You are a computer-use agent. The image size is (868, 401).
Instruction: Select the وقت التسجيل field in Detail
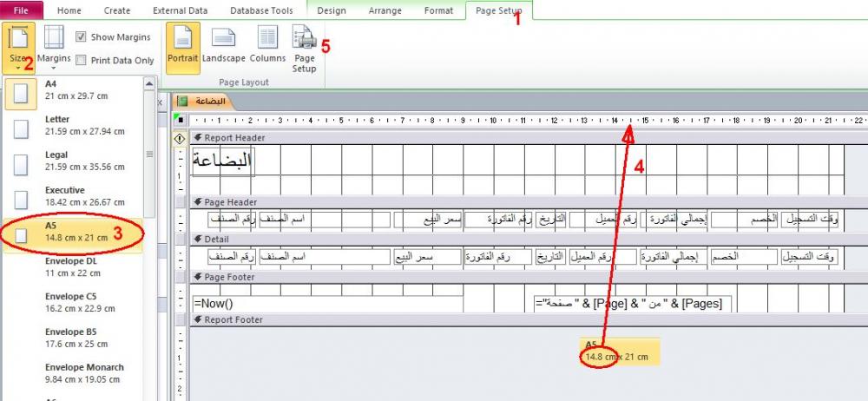pos(809,256)
